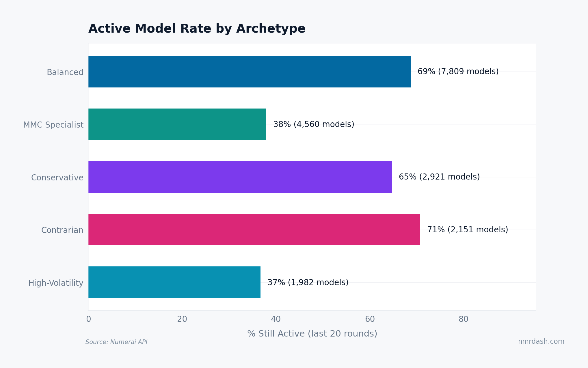Viewport: 588px width, 368px height.
Task: Click the 37% (1,982 models) data label
Action: coord(308,283)
